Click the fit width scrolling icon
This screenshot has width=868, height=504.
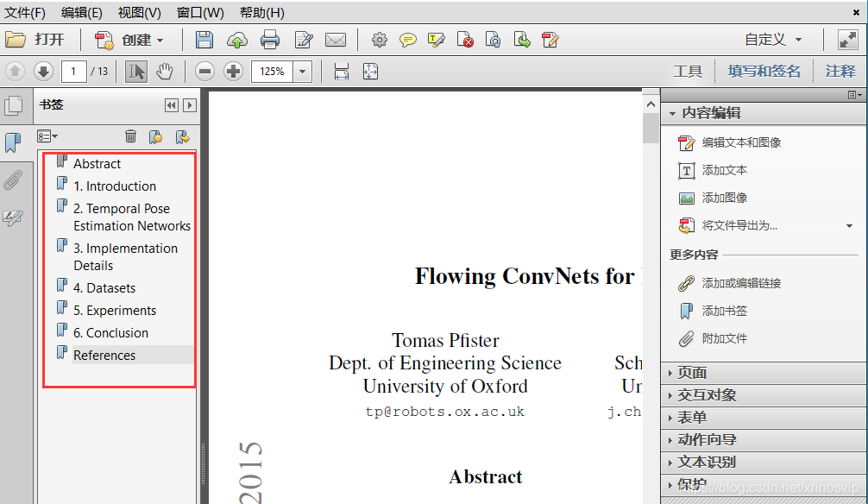(x=342, y=72)
